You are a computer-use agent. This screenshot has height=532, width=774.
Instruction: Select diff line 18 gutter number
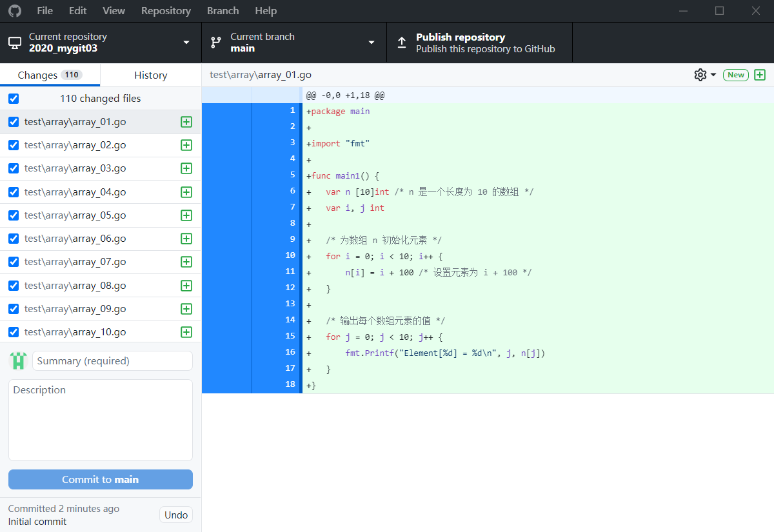click(x=291, y=384)
